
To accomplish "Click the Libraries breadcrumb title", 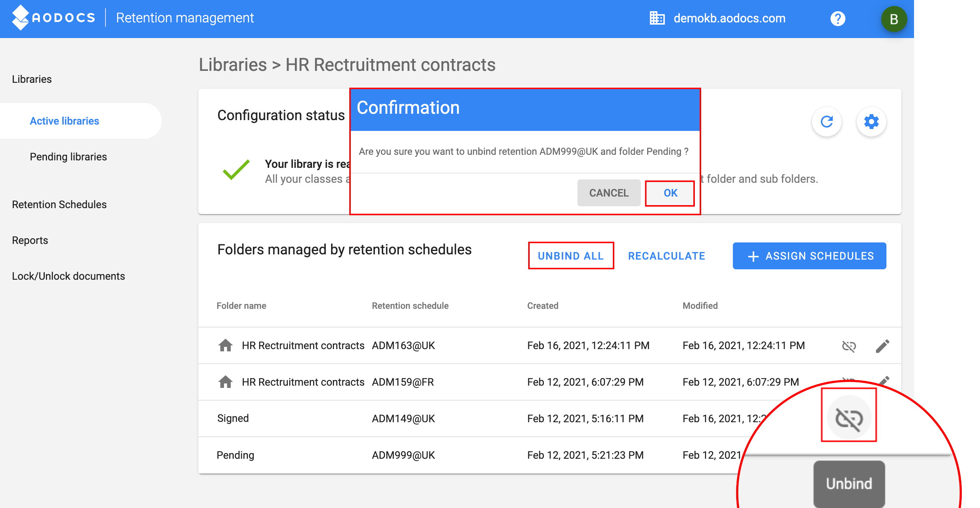I will [x=233, y=65].
